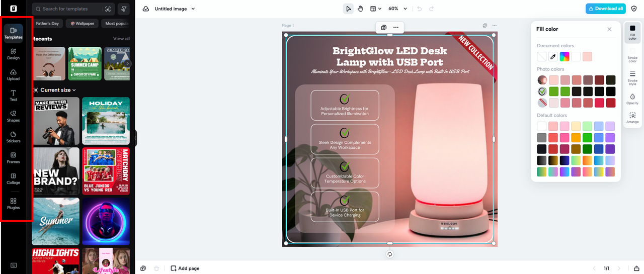Viewport: 644px width, 274px height.
Task: Click the redo arrow
Action: coord(431,9)
